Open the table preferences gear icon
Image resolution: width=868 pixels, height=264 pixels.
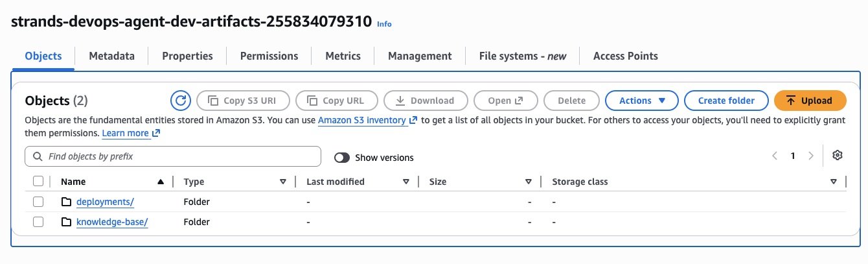coord(838,156)
